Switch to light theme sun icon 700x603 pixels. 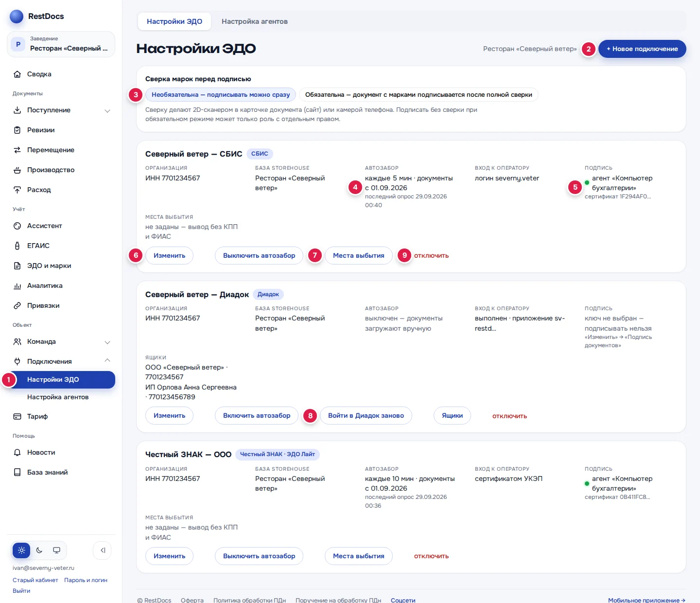click(21, 550)
